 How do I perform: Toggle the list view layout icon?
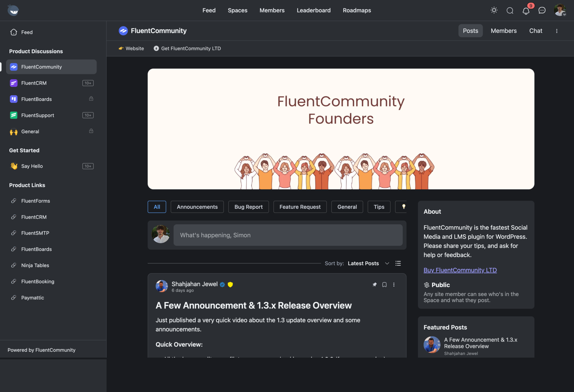pyautogui.click(x=398, y=263)
